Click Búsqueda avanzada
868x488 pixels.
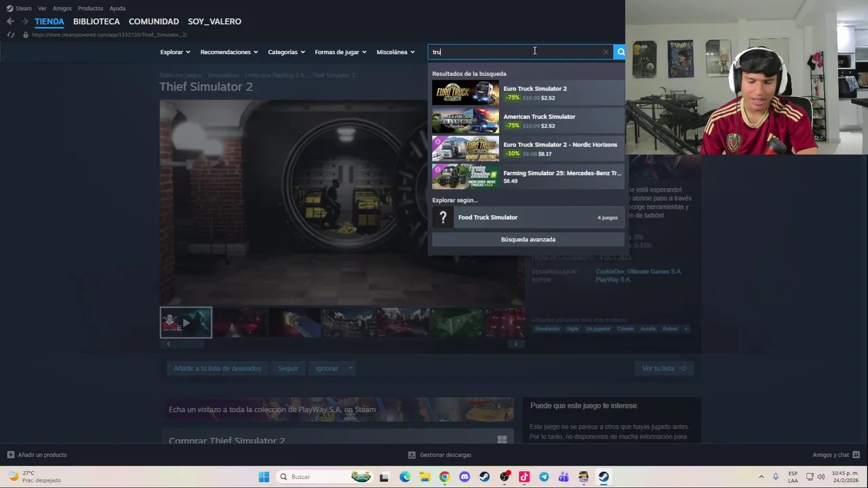click(528, 239)
